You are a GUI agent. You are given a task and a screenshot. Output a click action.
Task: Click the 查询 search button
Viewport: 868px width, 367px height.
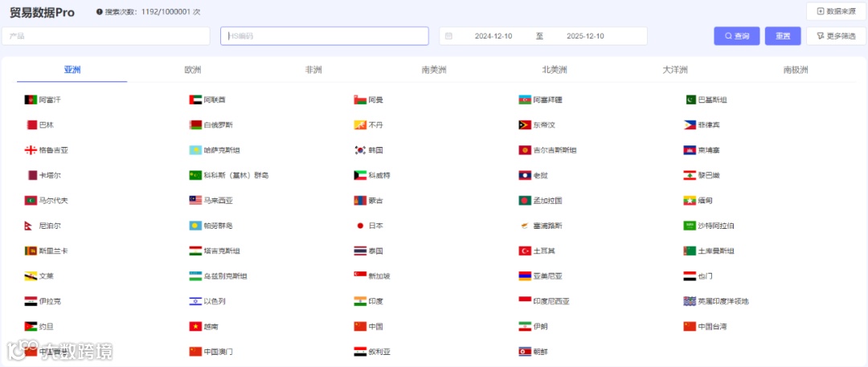point(737,36)
